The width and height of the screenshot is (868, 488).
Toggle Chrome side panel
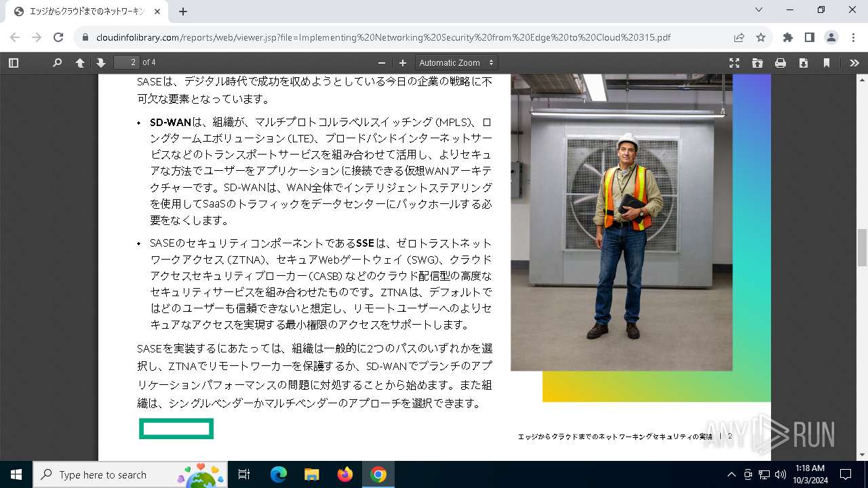pos(810,37)
